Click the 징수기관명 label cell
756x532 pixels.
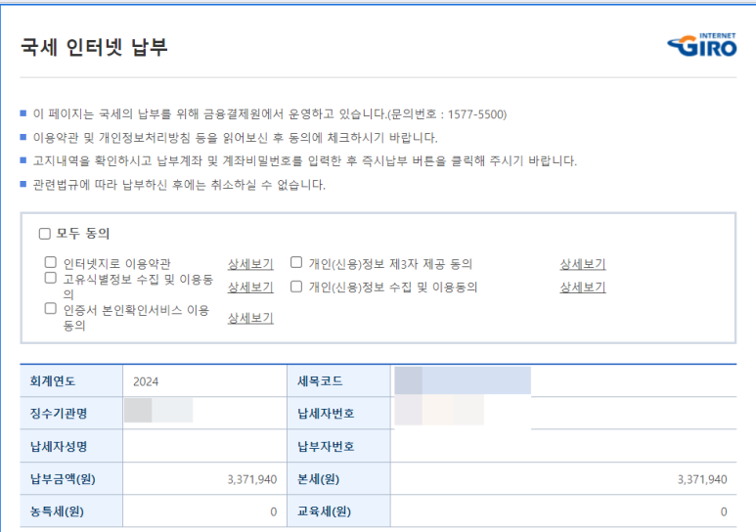(71, 414)
